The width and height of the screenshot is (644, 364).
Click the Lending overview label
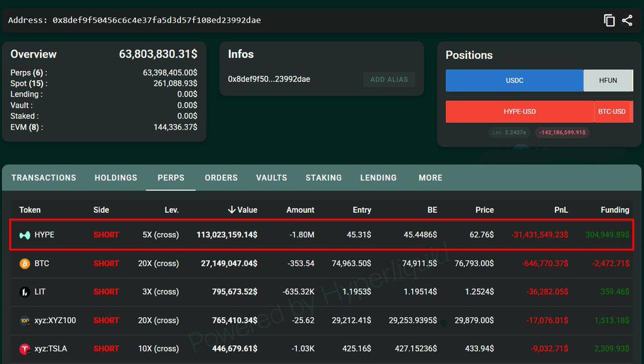coord(26,94)
